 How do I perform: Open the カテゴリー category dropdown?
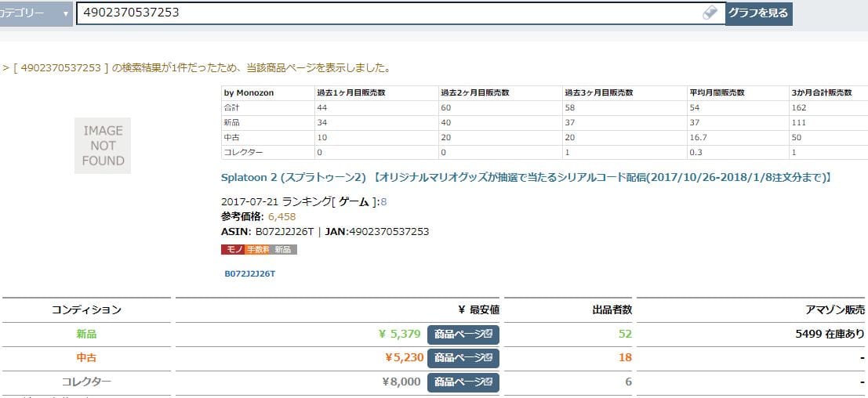coord(36,13)
